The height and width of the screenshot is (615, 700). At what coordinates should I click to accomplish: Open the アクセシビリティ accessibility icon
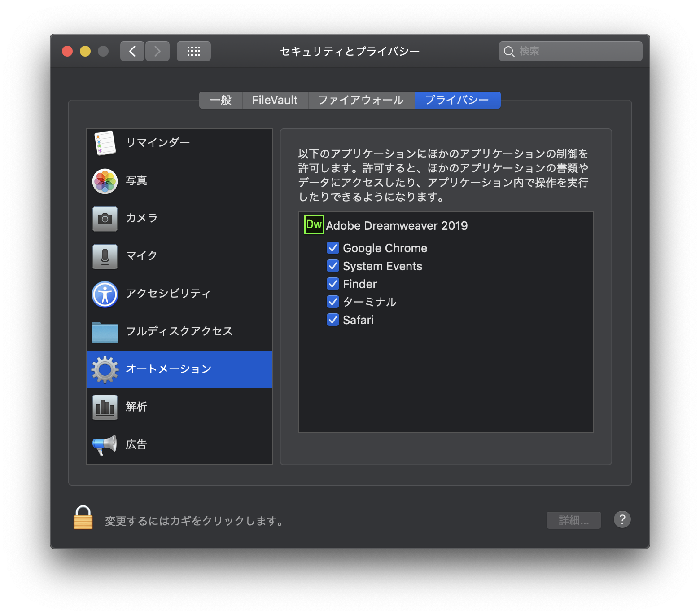[x=105, y=294]
